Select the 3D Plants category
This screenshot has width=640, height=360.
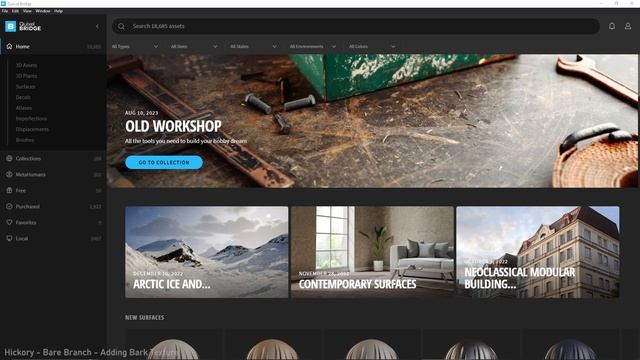pos(27,76)
